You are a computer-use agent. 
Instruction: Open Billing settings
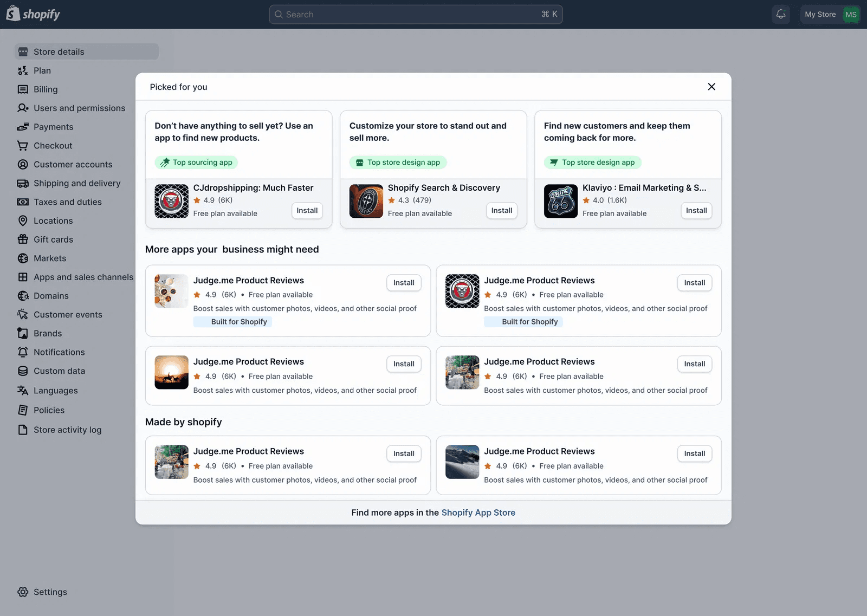tap(46, 89)
